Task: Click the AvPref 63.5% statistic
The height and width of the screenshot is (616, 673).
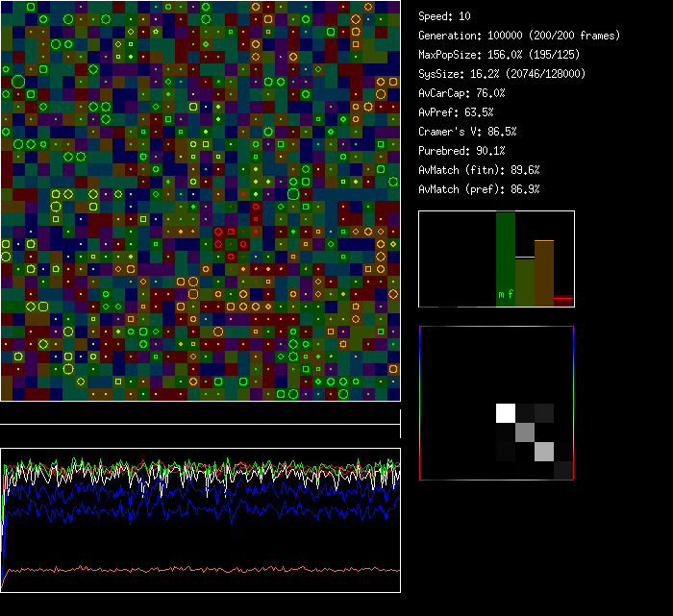Action: [456, 112]
